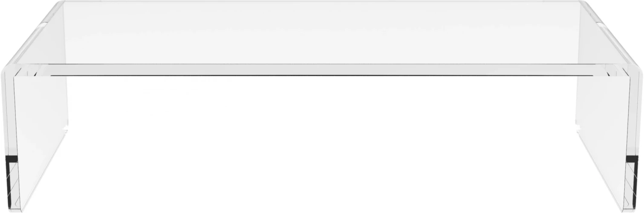Click the dark shadow line under front edge

point(322,76)
